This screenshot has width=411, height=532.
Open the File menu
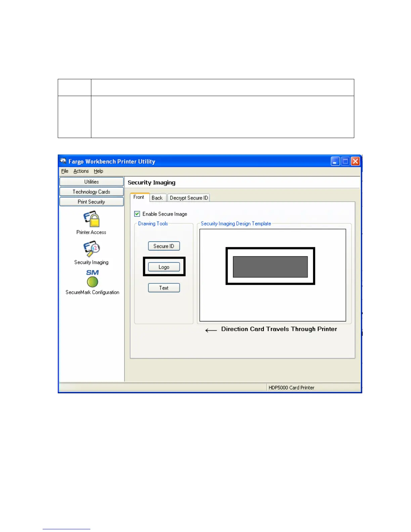(65, 171)
